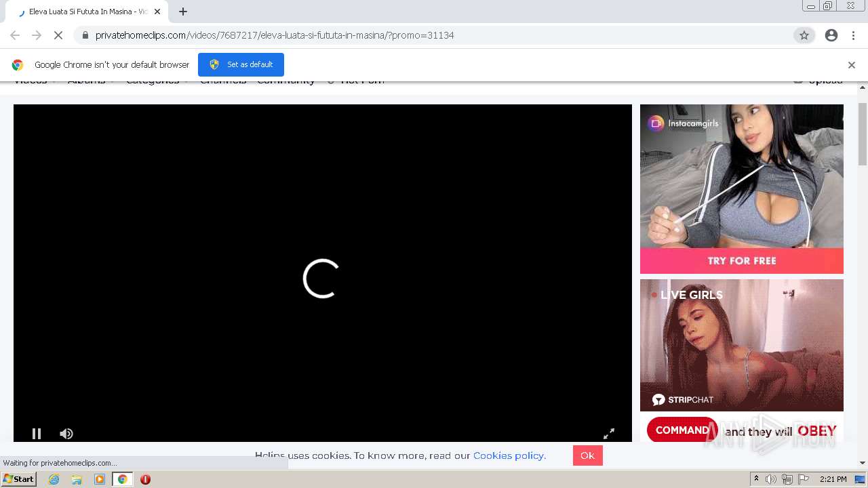
Task: Set Chrome as default browser
Action: point(241,64)
